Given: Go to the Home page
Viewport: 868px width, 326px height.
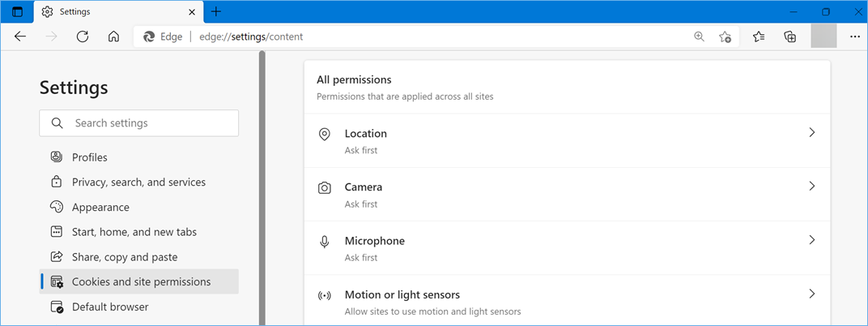Looking at the screenshot, I should (113, 36).
